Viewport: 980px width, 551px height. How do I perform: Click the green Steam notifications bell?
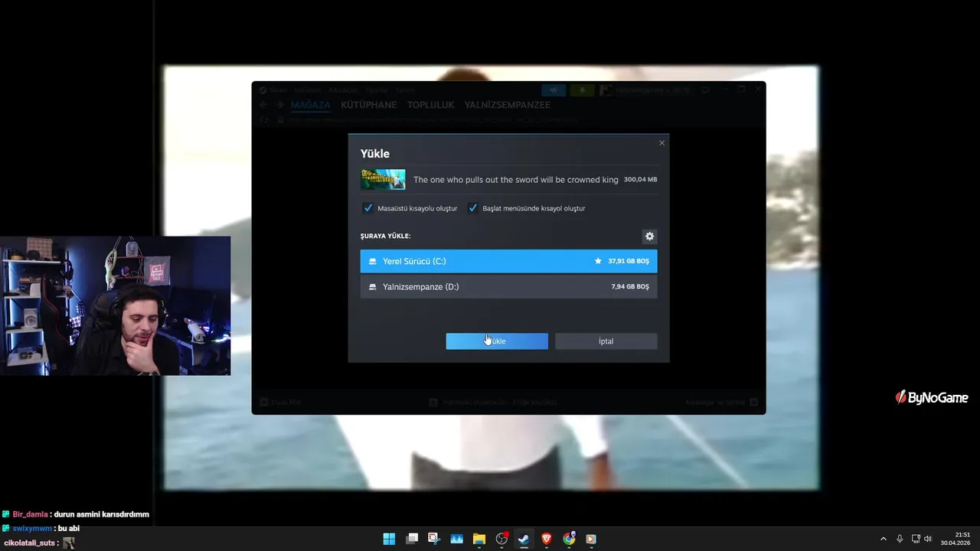click(x=582, y=90)
